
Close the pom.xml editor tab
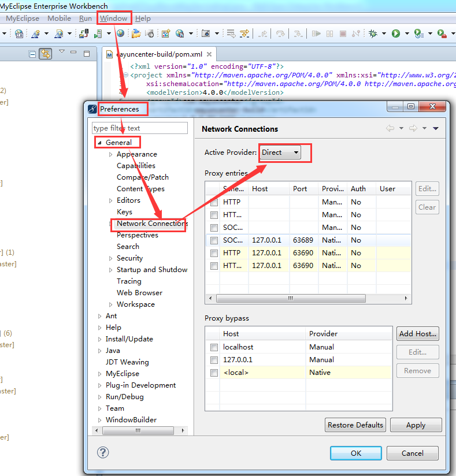coord(209,54)
